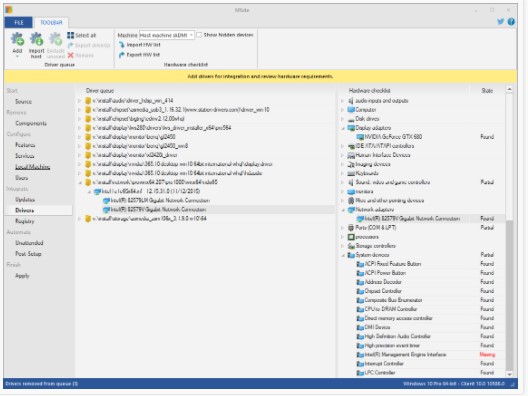Open the Local Machine sidebar link

tap(32, 167)
